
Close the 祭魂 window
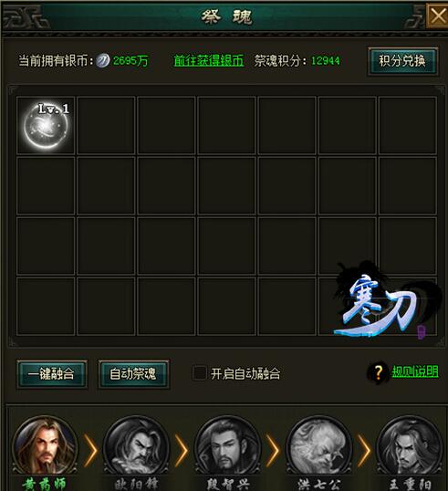click(x=437, y=16)
